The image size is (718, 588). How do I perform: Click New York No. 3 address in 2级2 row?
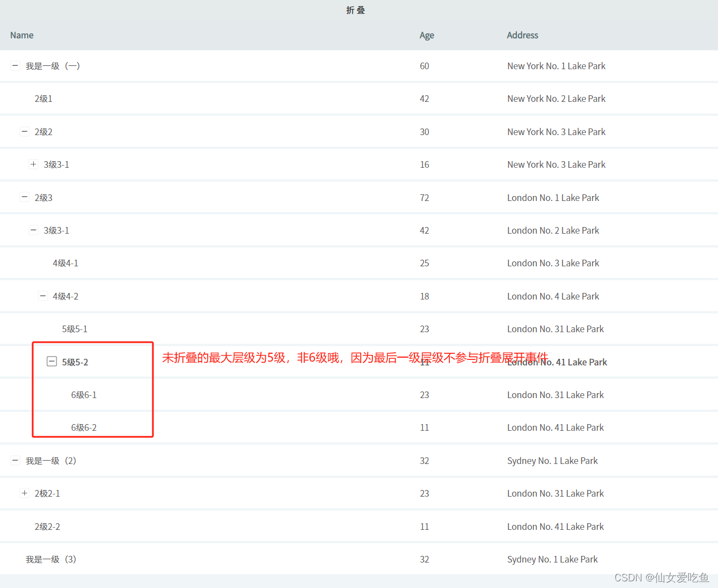point(556,132)
